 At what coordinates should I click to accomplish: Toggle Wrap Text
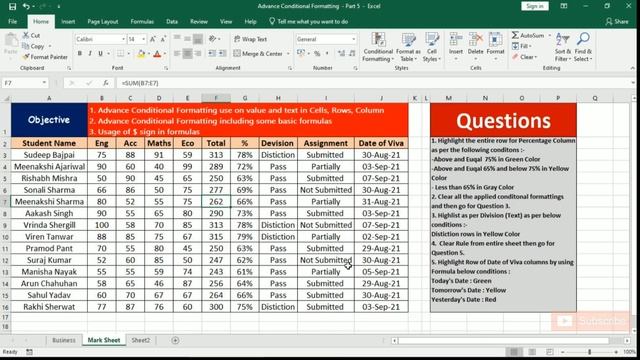[250, 39]
